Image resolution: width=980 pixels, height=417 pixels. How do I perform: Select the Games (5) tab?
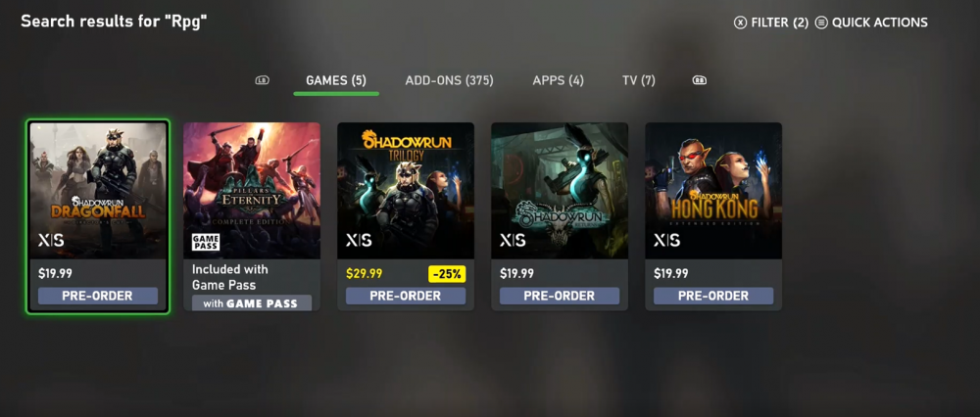click(336, 80)
